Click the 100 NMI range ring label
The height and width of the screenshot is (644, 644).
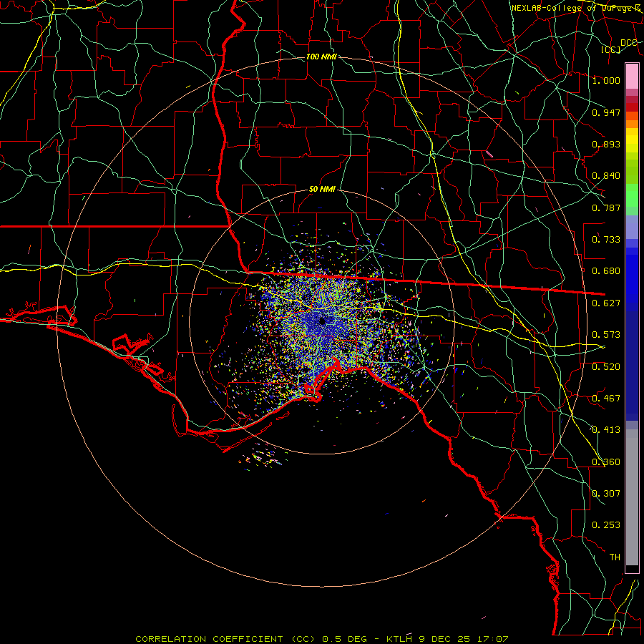coord(321,57)
